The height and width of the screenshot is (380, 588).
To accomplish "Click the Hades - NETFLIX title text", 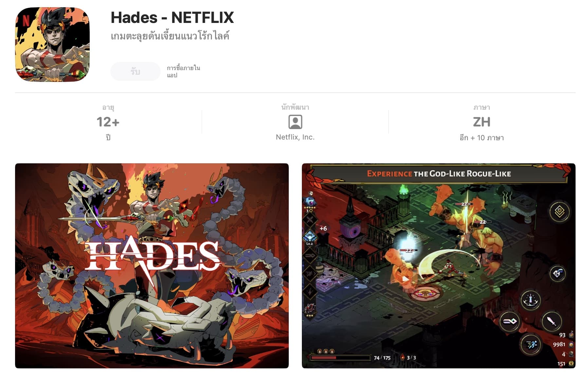I will [x=172, y=17].
